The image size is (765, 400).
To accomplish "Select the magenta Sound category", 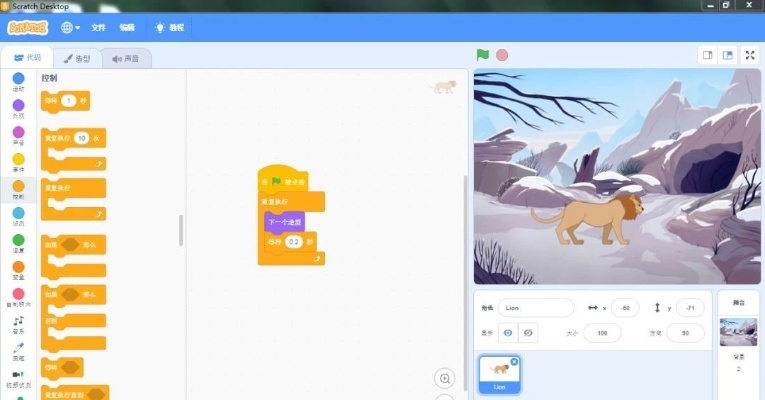I will coord(18,135).
